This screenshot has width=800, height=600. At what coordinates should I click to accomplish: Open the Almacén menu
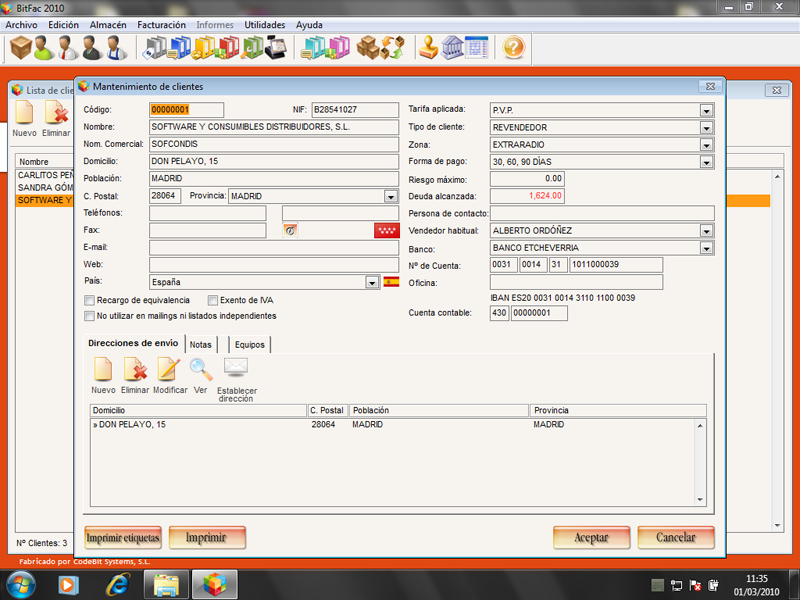[x=108, y=24]
